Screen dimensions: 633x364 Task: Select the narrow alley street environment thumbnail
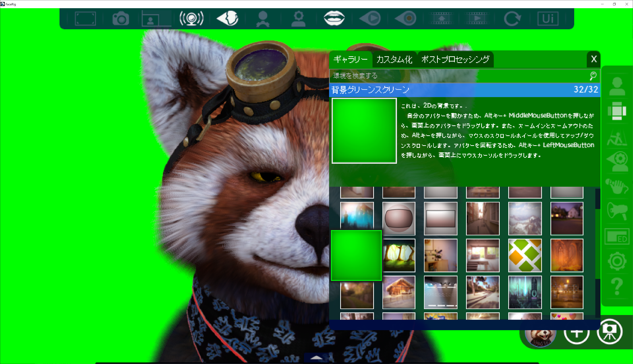tap(483, 218)
